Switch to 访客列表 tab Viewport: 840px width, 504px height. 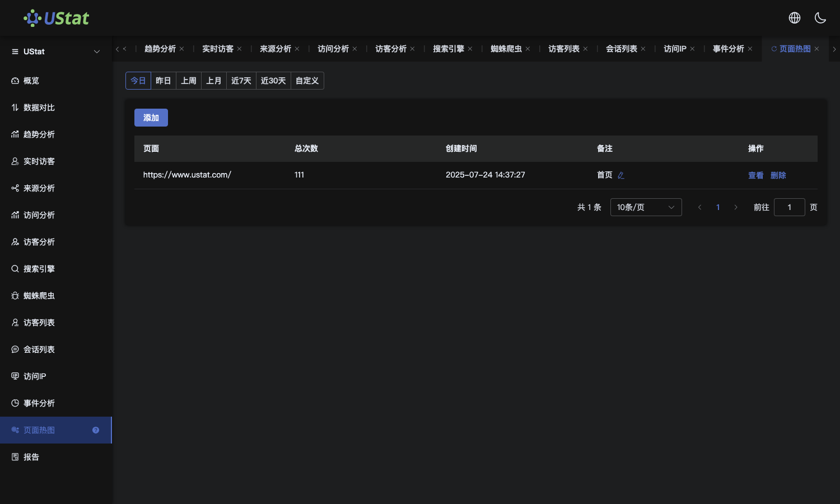point(564,49)
